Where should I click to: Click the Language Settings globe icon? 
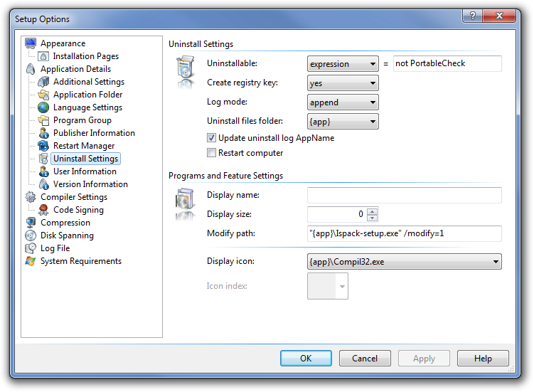(x=43, y=107)
